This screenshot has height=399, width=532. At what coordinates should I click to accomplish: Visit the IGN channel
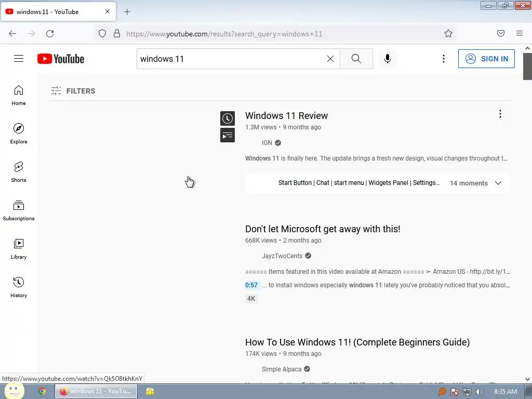point(267,143)
